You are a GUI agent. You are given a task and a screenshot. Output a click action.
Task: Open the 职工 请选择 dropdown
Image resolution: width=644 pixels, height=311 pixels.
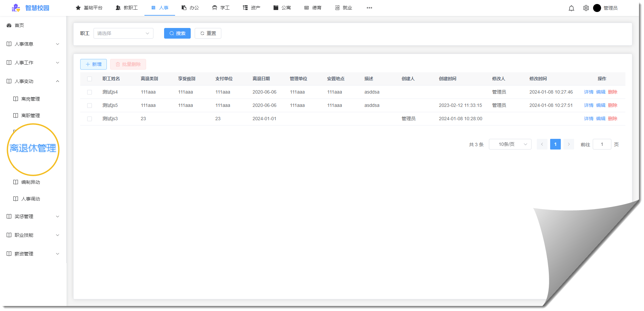(x=123, y=33)
